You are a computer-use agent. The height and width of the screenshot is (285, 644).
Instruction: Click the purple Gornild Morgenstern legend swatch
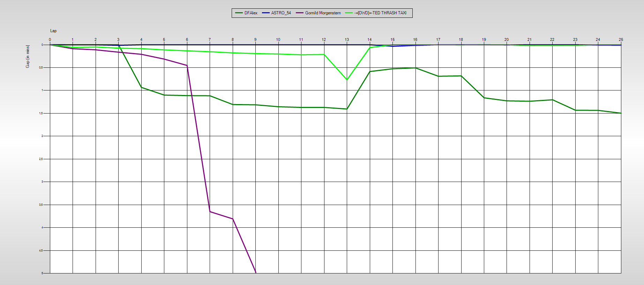(300, 13)
